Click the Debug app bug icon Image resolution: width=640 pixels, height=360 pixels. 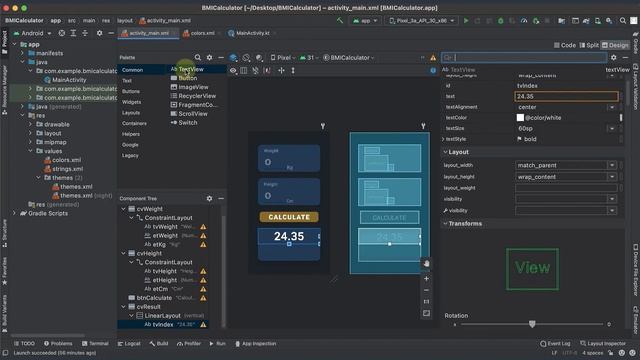click(500, 20)
